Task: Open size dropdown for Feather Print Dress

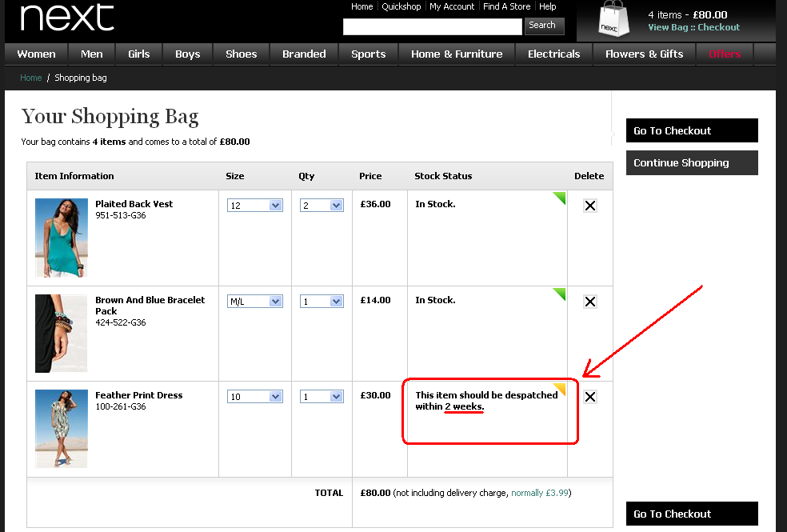Action: click(255, 397)
